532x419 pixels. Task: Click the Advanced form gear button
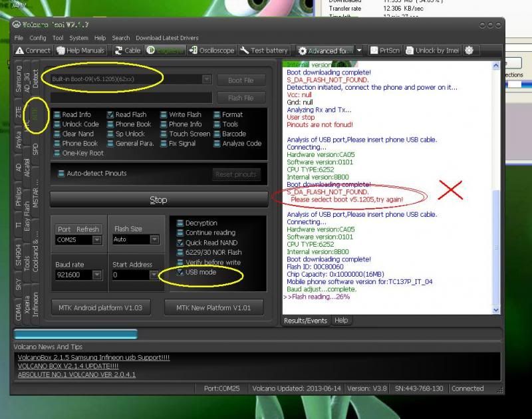pos(325,51)
